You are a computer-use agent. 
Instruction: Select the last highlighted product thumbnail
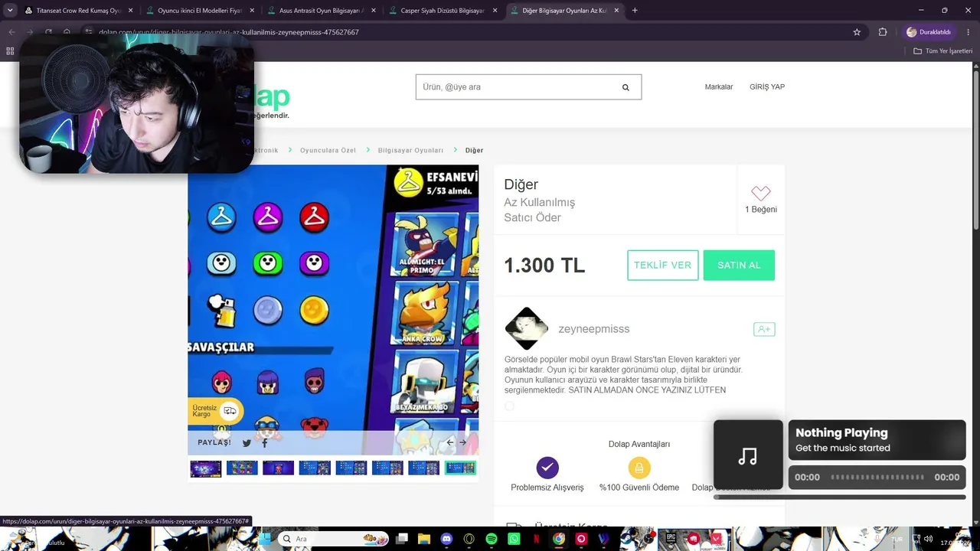point(460,468)
